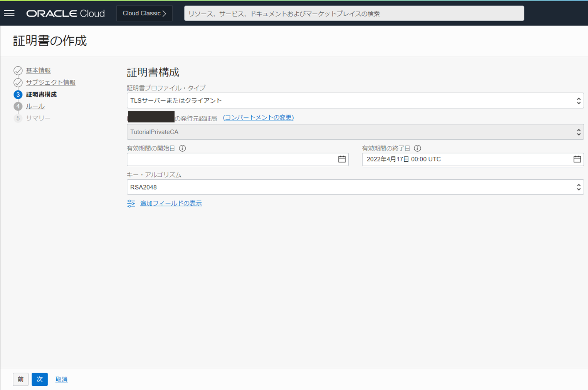
Task: Jump to the ルール step
Action: point(35,107)
